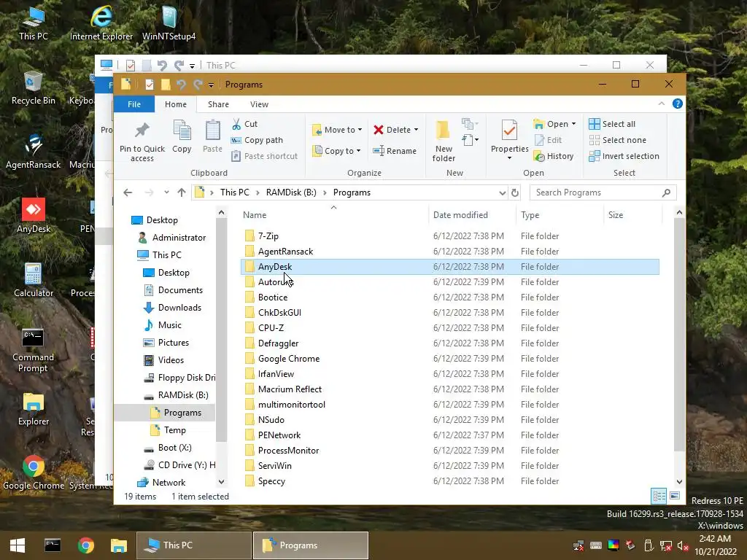Click the Undo icon in Programs title bar

point(181,85)
